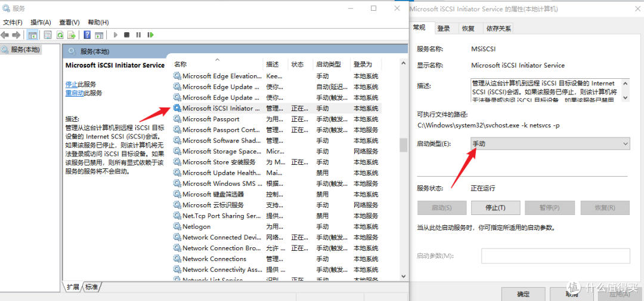Click gear icon beside Microsoft Windows SMS
This screenshot has height=301, width=644.
coord(177,183)
